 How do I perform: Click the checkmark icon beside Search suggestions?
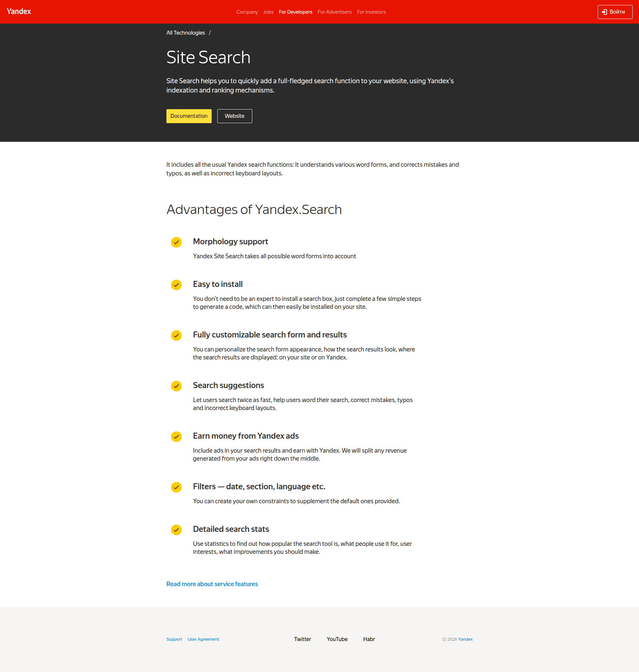(176, 386)
